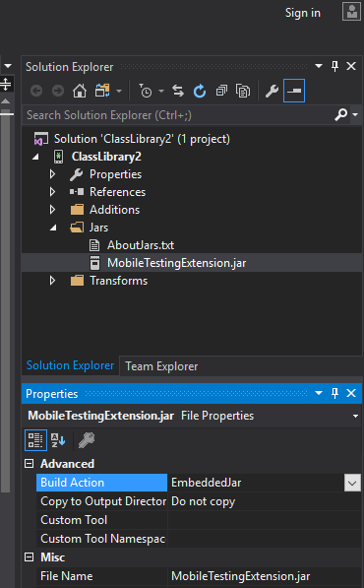Click the Search Solution Explorer field
Screen dimensions: 364x588
179,115
